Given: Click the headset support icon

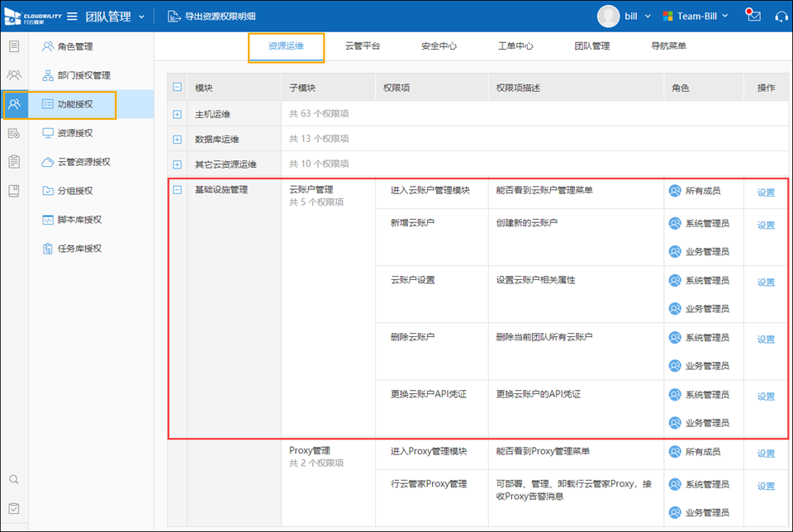Looking at the screenshot, I should click(781, 17).
